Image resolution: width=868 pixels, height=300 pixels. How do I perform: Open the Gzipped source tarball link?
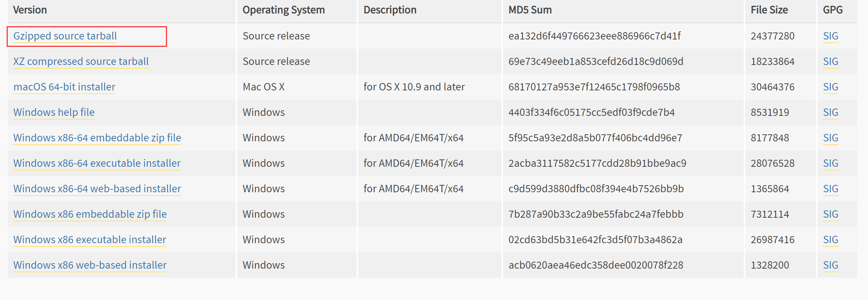[65, 36]
